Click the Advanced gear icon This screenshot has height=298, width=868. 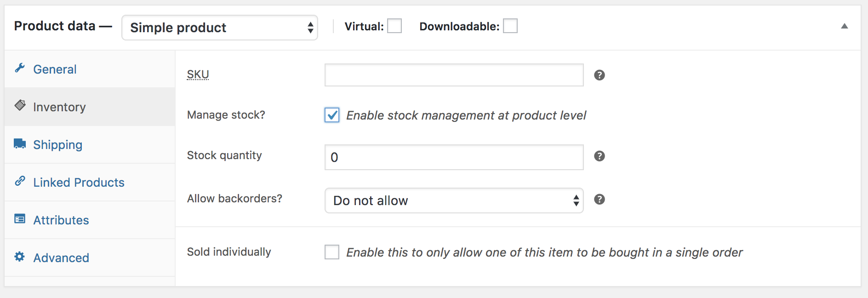(x=20, y=256)
